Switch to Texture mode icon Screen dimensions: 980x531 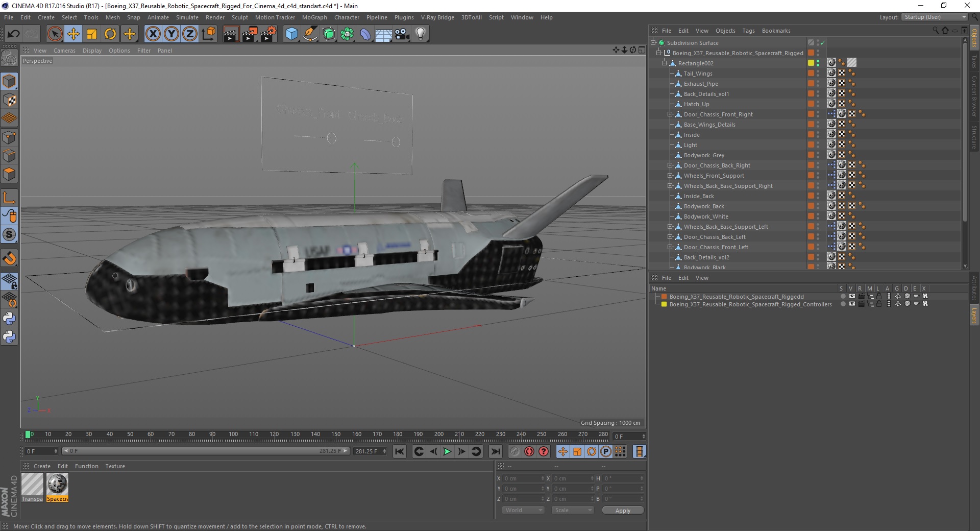point(9,100)
